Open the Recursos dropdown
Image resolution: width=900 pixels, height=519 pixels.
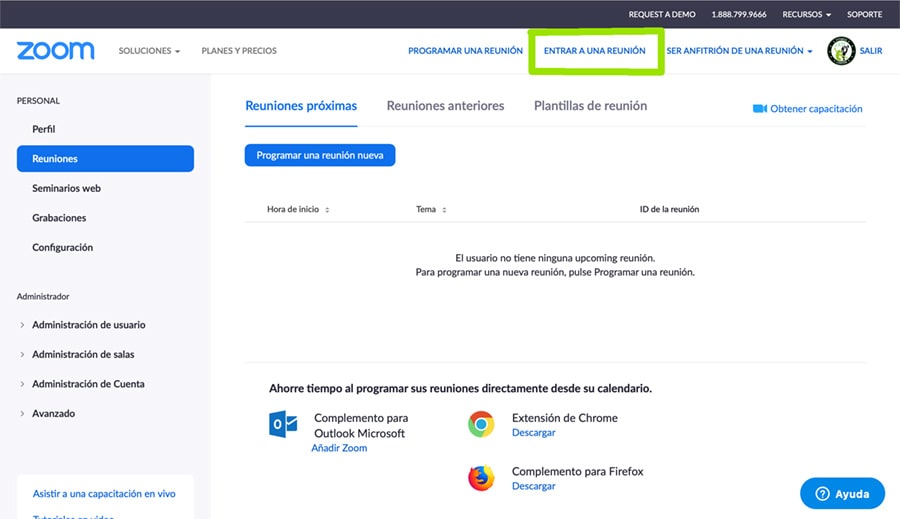tap(806, 15)
